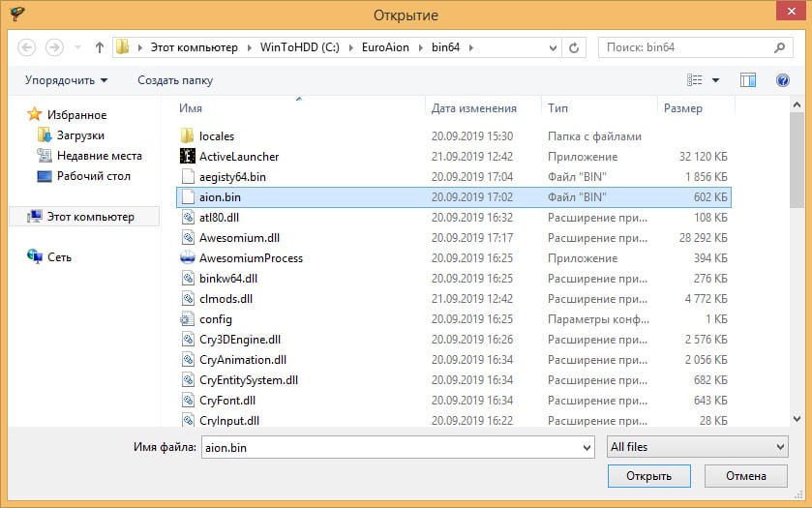Click the search magnifier icon
Screen dimensions: 812x508
(x=779, y=47)
